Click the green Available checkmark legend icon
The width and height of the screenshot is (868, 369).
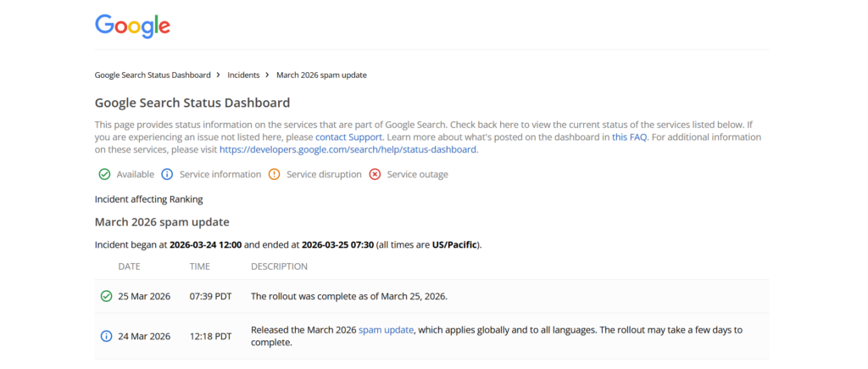[104, 175]
